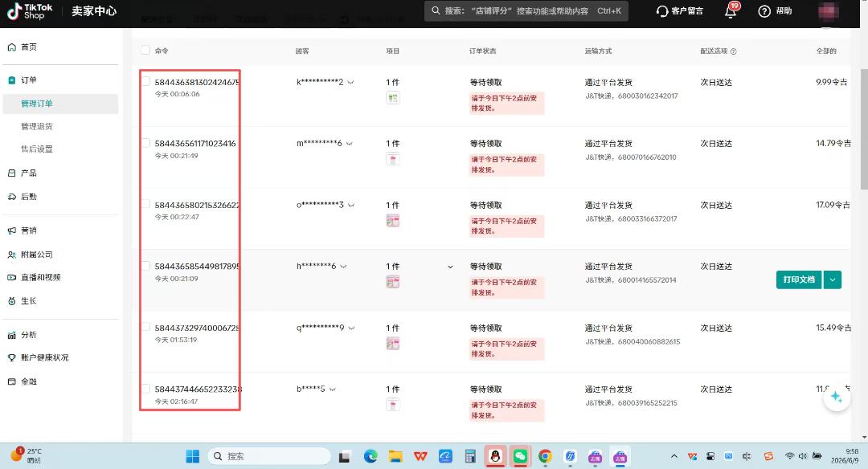This screenshot has height=469, width=868.
Task: Click the 打印文档 button
Action: point(799,279)
